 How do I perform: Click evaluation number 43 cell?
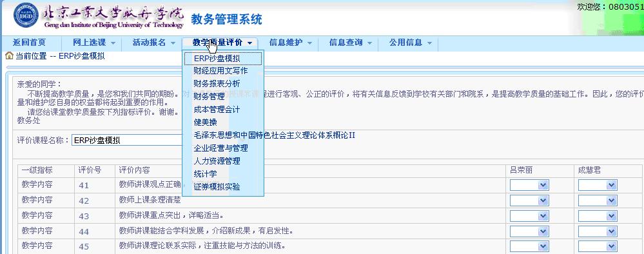coord(84,216)
